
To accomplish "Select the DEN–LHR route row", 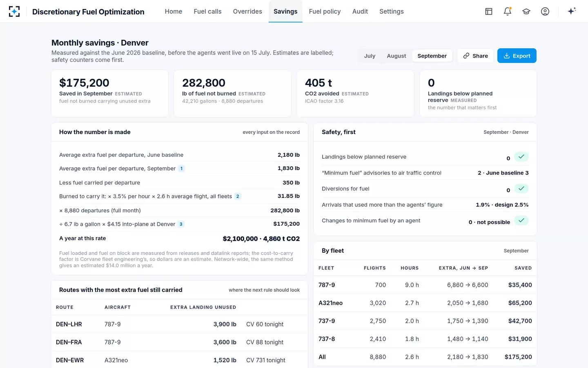I will click(x=179, y=324).
